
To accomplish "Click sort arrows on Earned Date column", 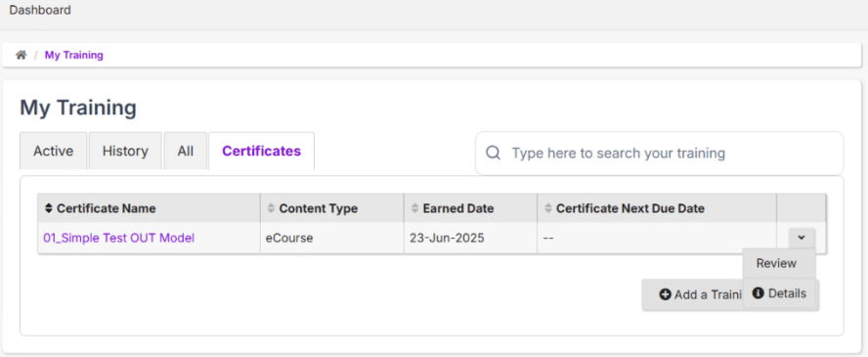I will click(414, 208).
